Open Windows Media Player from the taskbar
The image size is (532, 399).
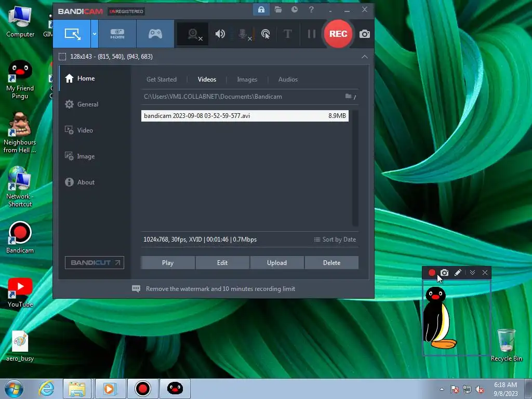click(109, 389)
